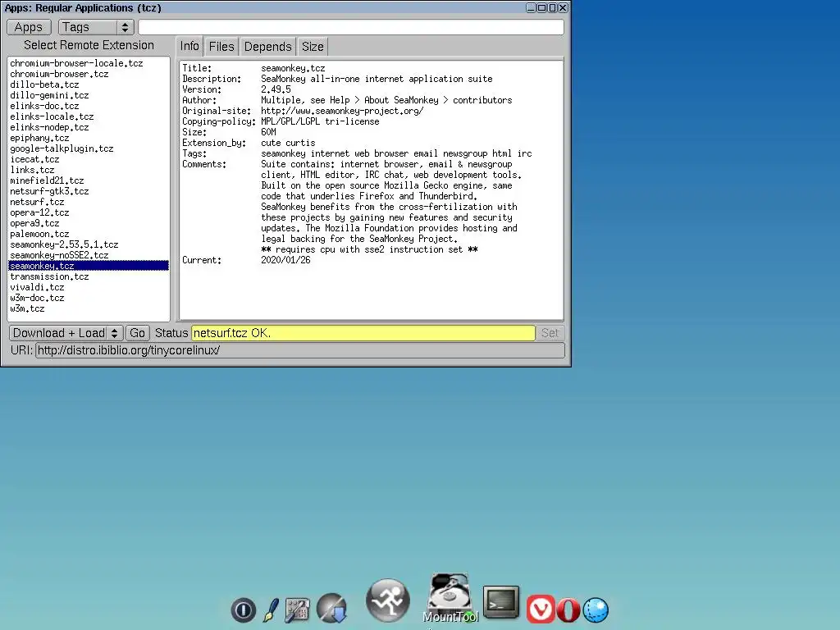Open the Control Panel dock icon

coord(297,610)
